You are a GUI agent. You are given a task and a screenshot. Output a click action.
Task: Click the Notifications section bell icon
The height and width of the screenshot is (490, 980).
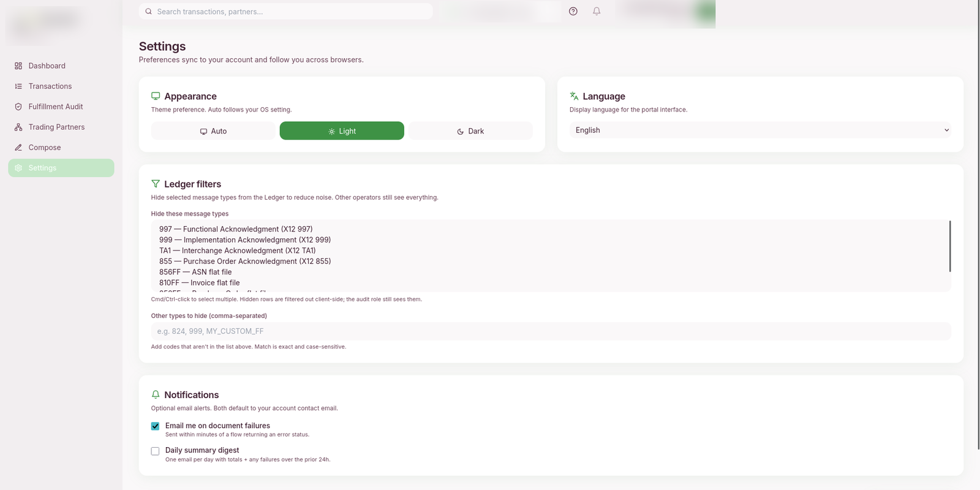(x=156, y=394)
